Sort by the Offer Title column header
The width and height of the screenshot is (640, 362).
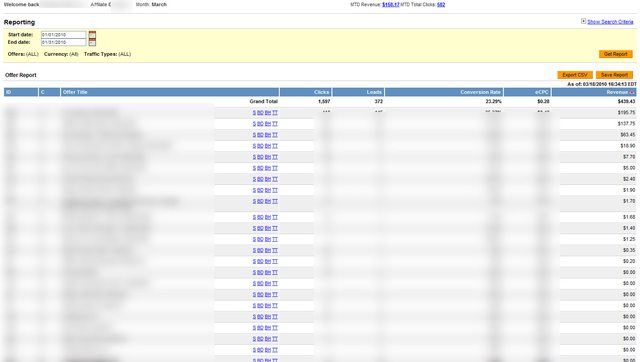coord(170,92)
